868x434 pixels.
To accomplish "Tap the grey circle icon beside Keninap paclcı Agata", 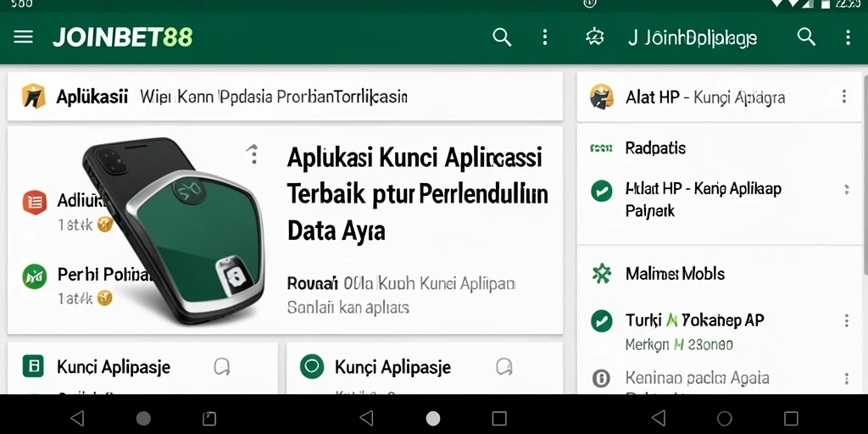I will coord(601,378).
